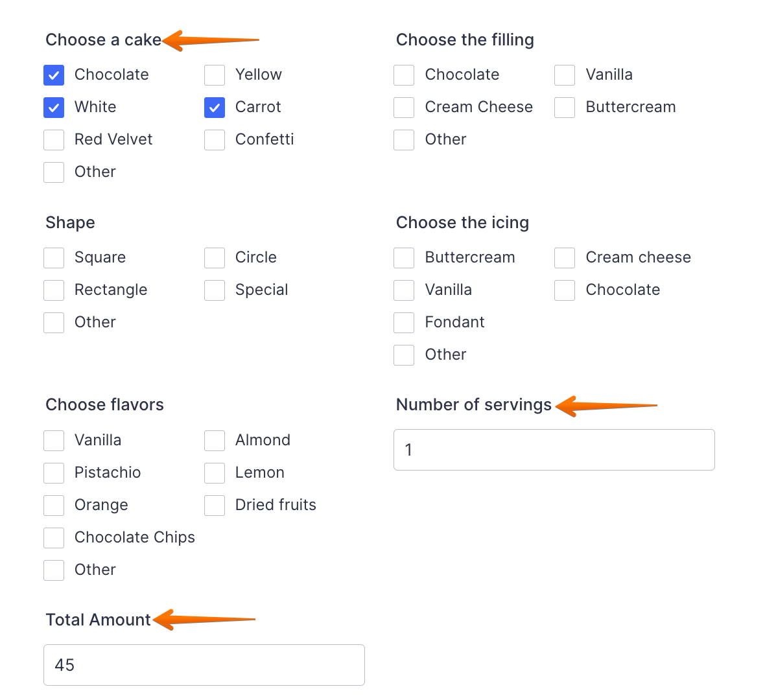Select Vanilla as the filling
Screen dimensions: 765x700
[x=565, y=75]
